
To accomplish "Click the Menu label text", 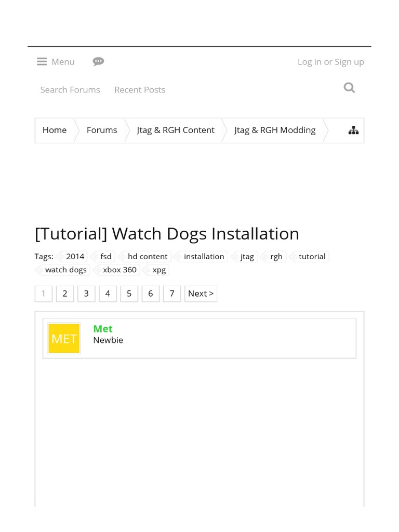I will point(63,62).
